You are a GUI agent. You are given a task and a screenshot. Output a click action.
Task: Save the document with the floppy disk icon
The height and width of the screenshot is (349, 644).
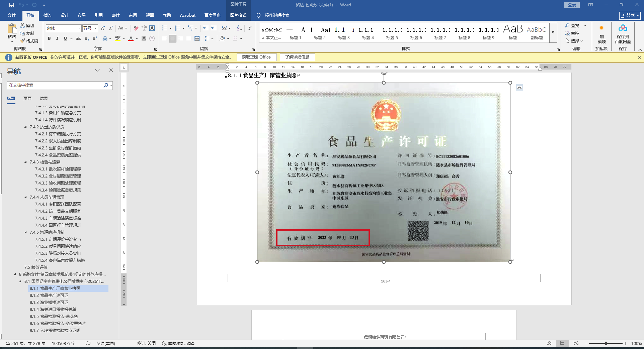coord(12,5)
